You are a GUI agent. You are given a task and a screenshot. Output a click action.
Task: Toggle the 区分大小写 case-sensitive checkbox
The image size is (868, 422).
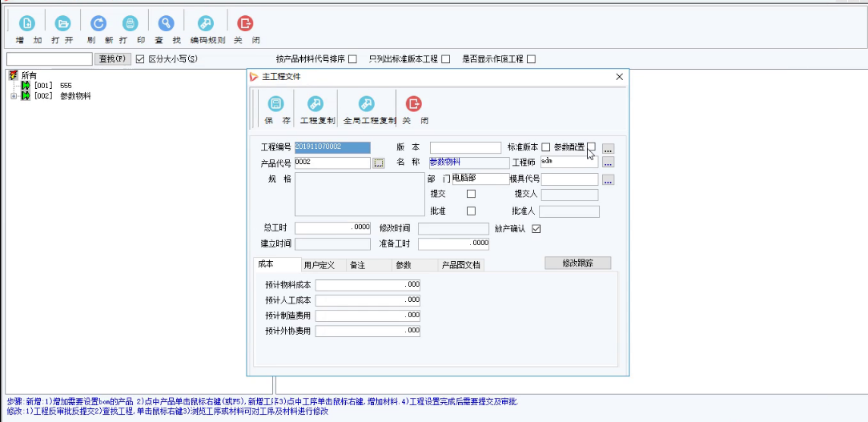click(x=140, y=59)
